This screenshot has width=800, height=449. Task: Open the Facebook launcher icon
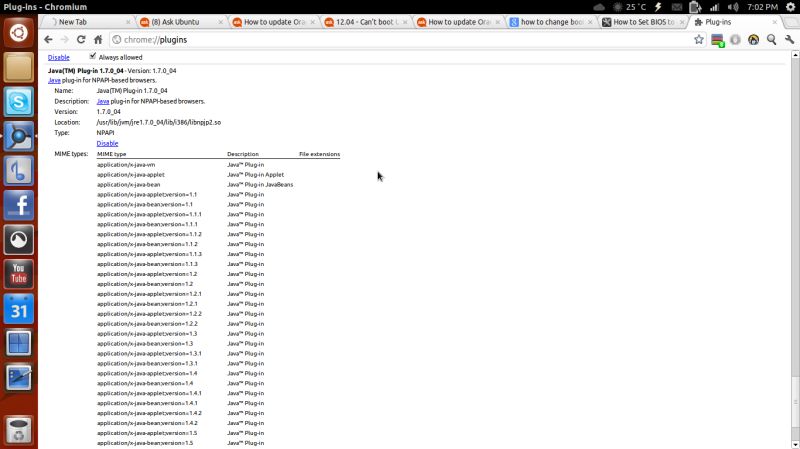tap(19, 205)
